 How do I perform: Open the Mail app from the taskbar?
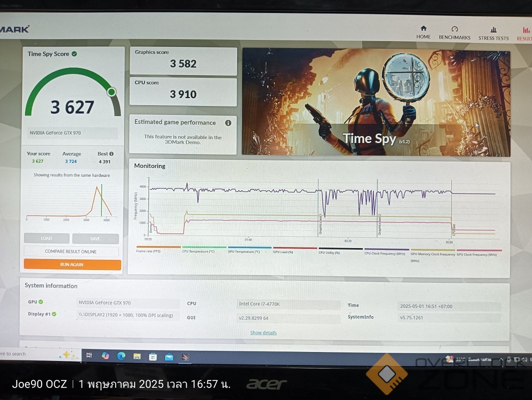point(169,357)
